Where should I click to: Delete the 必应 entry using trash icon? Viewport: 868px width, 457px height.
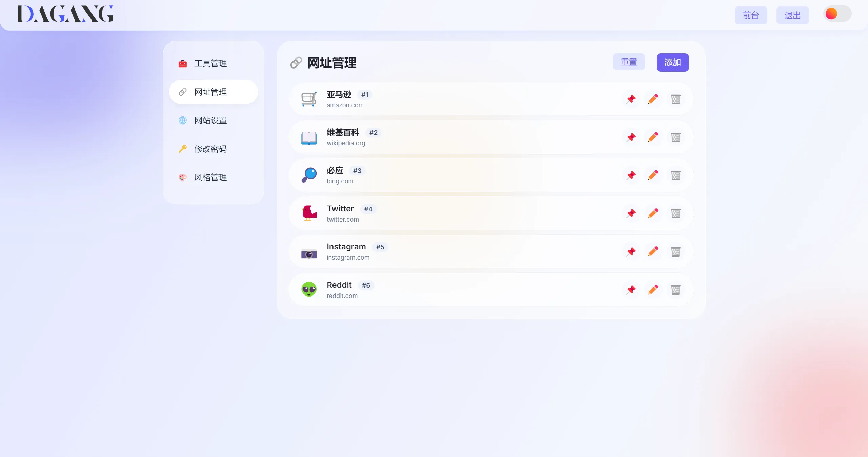click(675, 175)
